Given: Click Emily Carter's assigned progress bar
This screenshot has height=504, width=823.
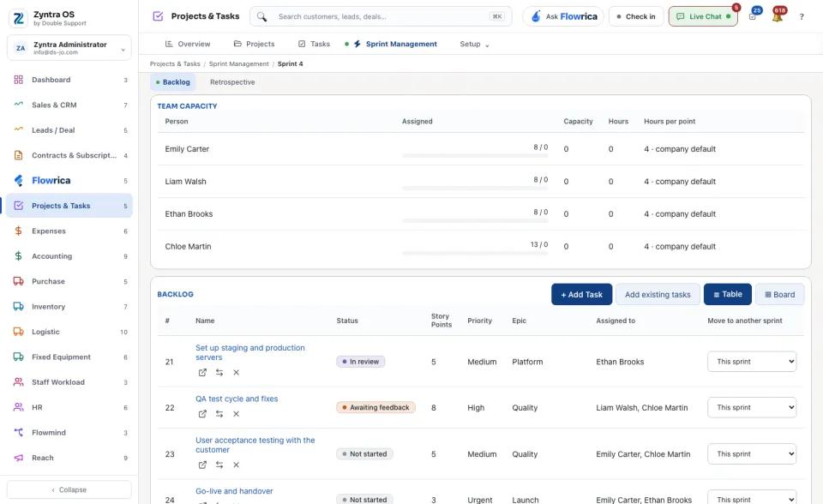Looking at the screenshot, I should tap(475, 156).
